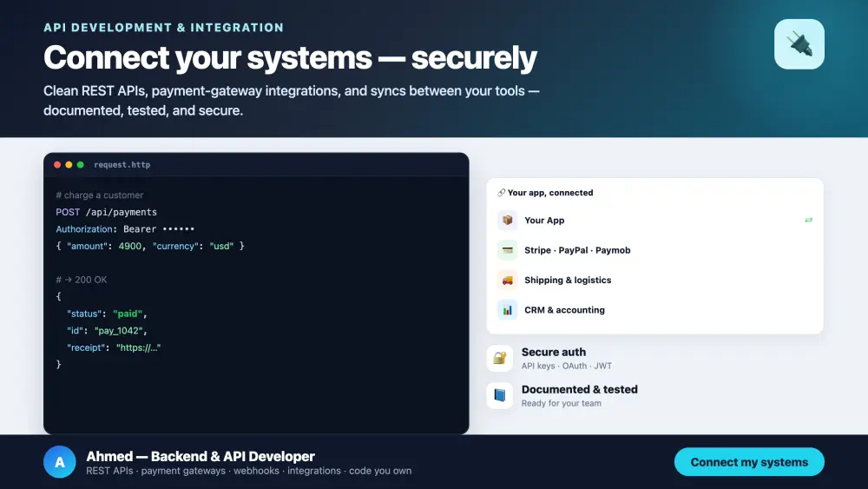The height and width of the screenshot is (489, 868).
Task: Click the yellow dot in the request.http window
Action: tap(69, 164)
